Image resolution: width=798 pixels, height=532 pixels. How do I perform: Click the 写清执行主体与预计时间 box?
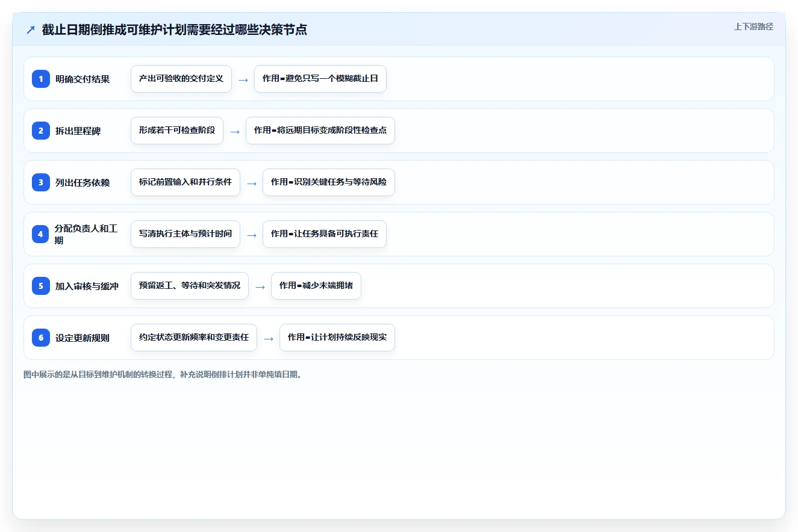[x=185, y=234]
